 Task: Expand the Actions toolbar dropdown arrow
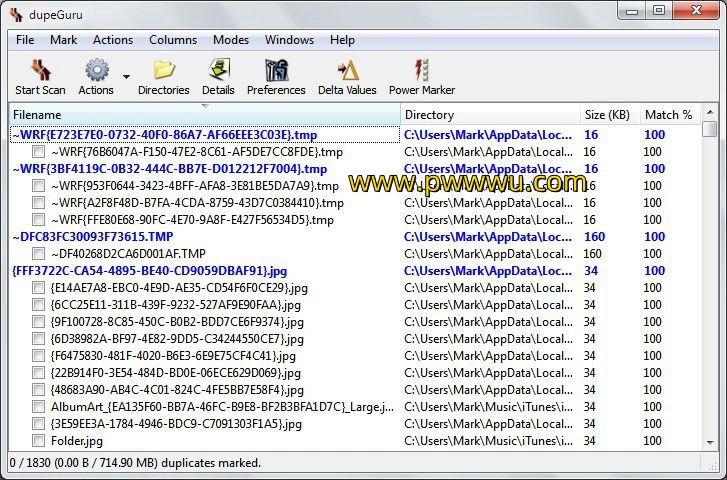[126, 77]
